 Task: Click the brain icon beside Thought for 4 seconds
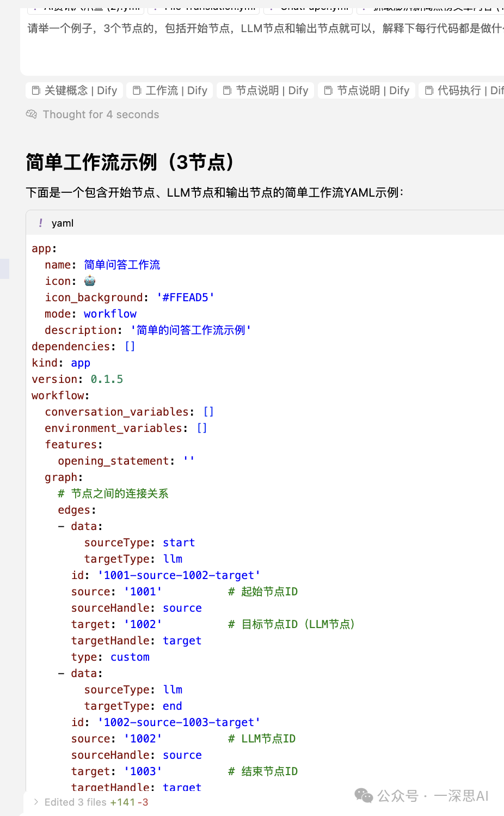point(32,114)
